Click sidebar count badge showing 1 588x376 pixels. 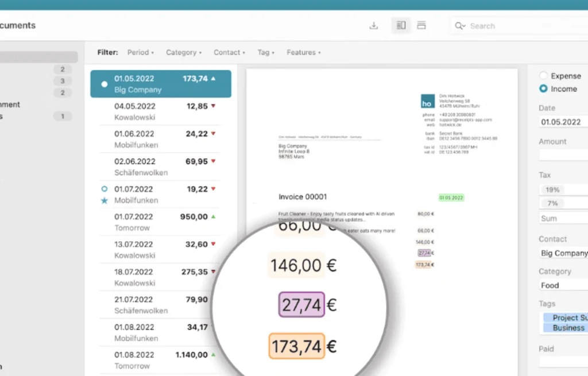(x=62, y=116)
